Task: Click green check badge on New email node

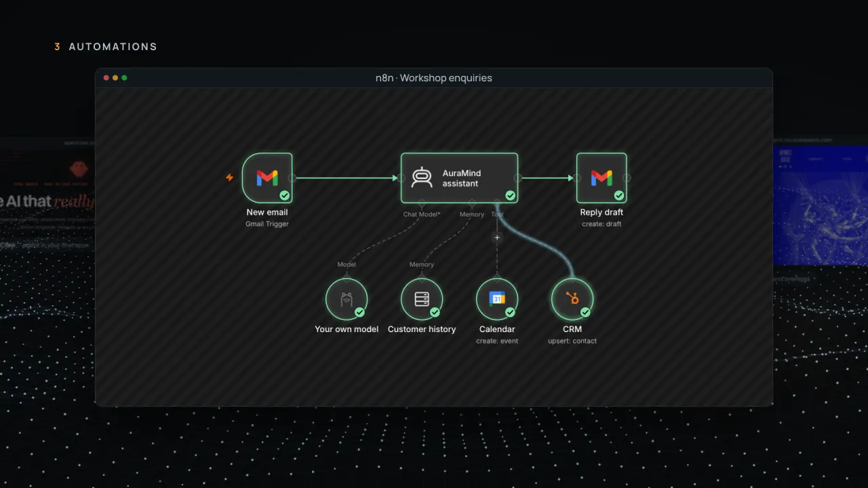Action: click(285, 195)
